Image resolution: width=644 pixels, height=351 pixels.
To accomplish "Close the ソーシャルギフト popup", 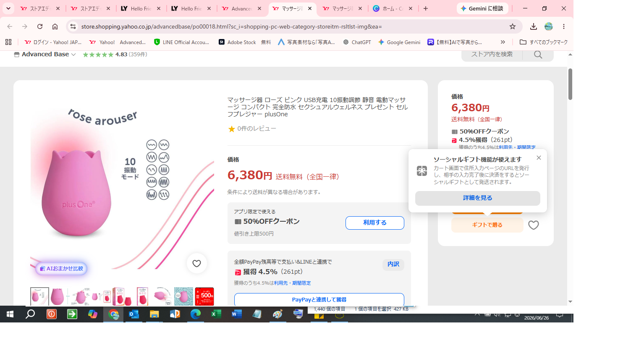I will [x=539, y=158].
